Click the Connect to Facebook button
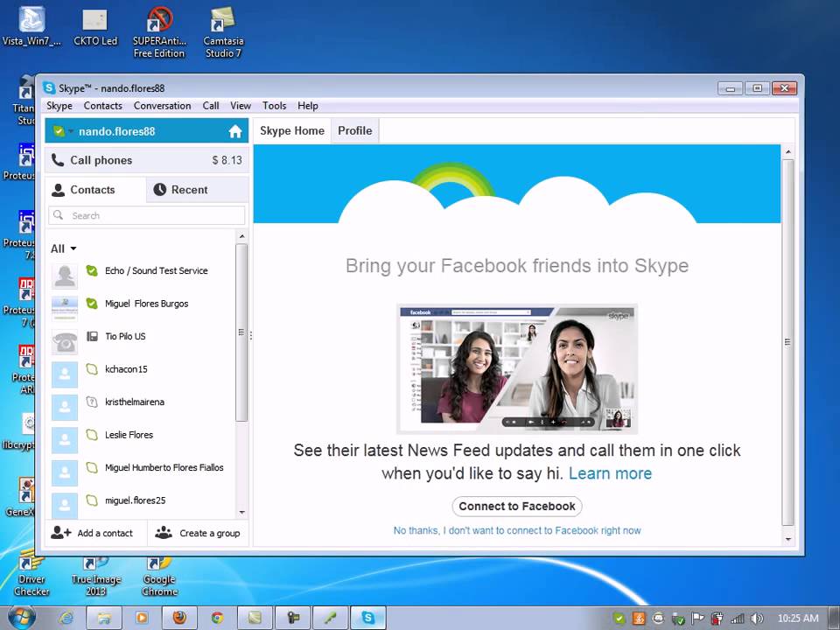This screenshot has width=840, height=630. coord(517,507)
